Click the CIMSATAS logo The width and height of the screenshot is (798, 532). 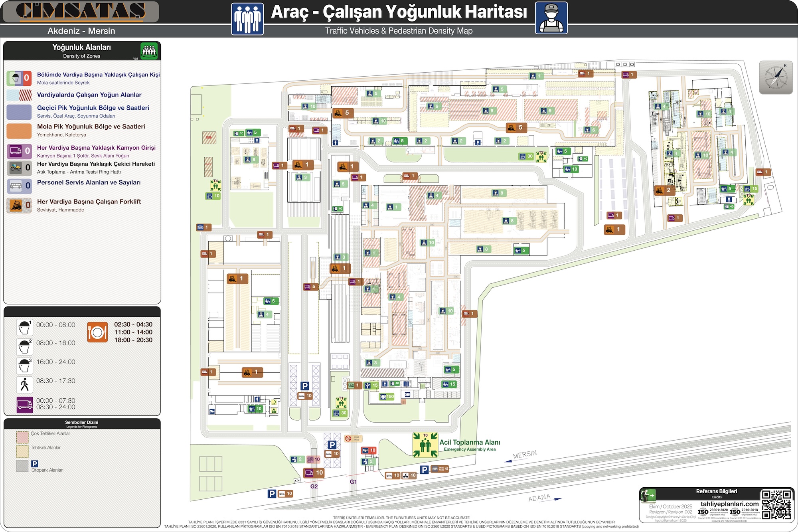click(81, 11)
